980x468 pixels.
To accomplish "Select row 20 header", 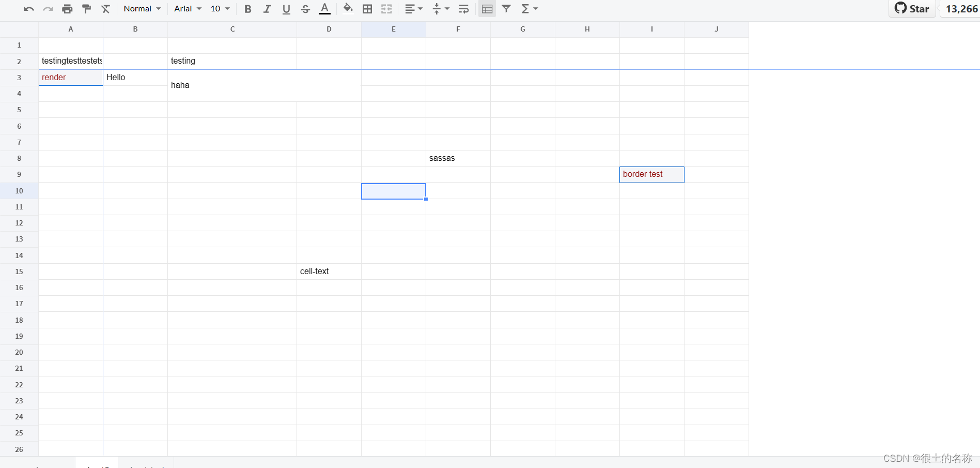I will tap(19, 352).
